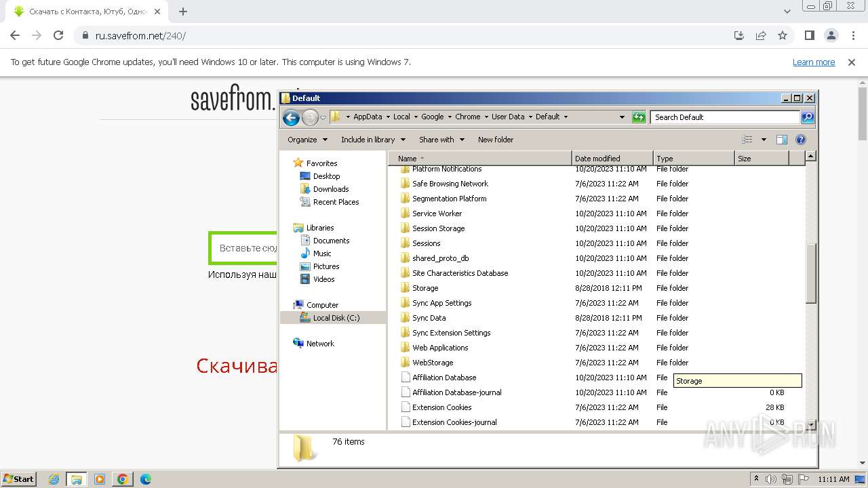
Task: Select Local Disk (C:) in tree
Action: pyautogui.click(x=336, y=318)
